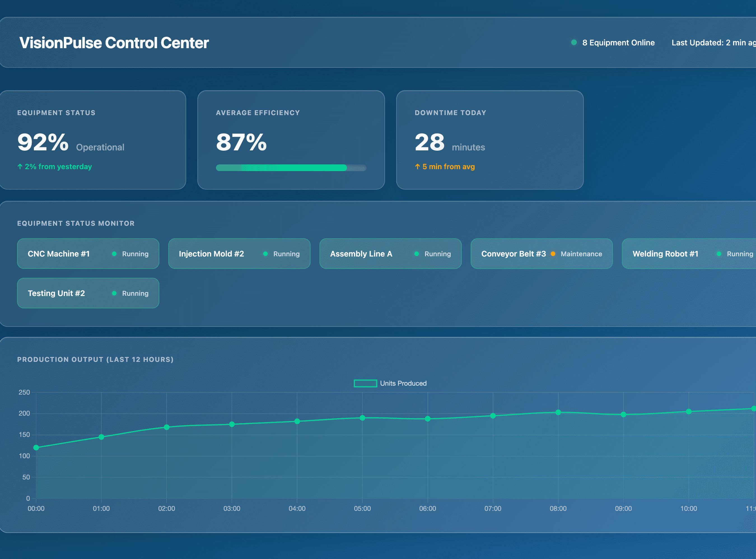Image resolution: width=756 pixels, height=559 pixels.
Task: Click the 2% from yesterday trend indicator
Action: 55,166
